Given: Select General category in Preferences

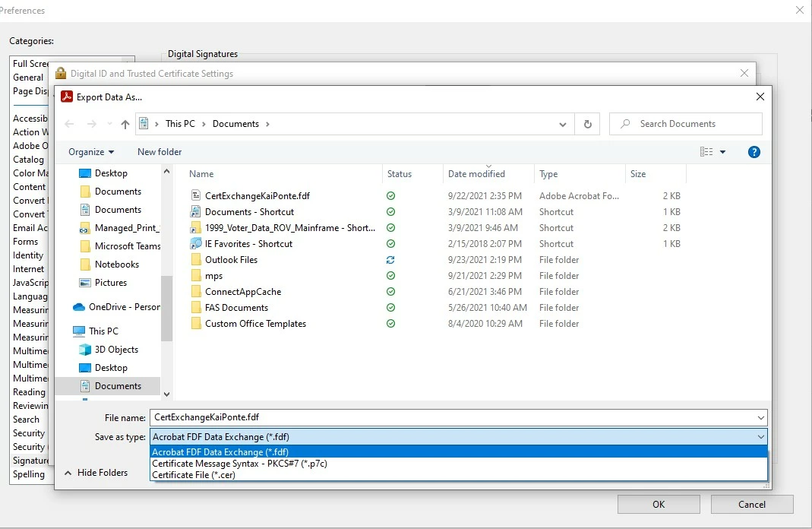Looking at the screenshot, I should pyautogui.click(x=28, y=78).
